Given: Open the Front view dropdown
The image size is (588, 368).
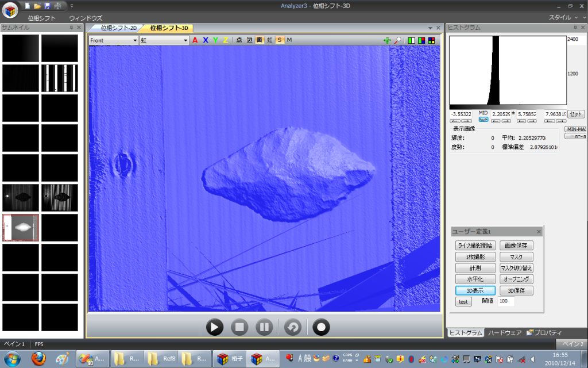Looking at the screenshot, I should tap(114, 40).
